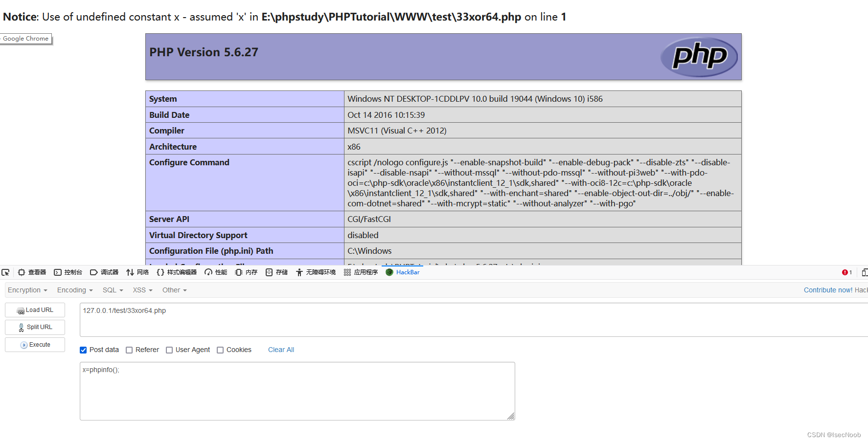
Task: Click the 'Architecture' row label
Action: pyautogui.click(x=173, y=147)
